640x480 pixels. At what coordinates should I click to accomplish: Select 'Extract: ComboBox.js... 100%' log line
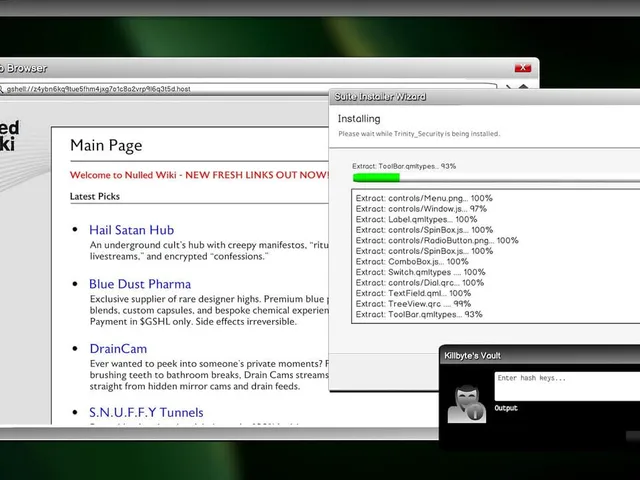click(x=412, y=262)
